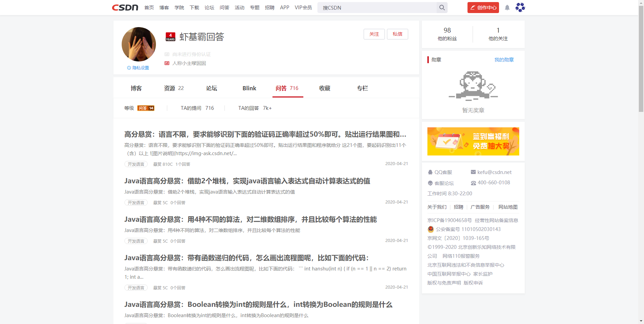Open APP in the top navigation

[x=284, y=8]
